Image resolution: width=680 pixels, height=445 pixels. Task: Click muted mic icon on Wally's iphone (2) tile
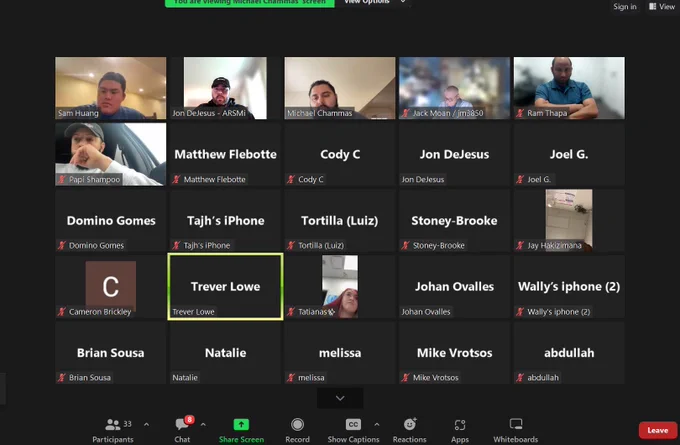(520, 311)
